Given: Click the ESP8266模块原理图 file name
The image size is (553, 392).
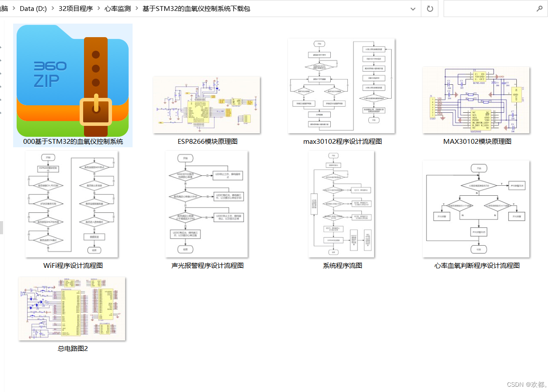Looking at the screenshot, I should tap(207, 142).
